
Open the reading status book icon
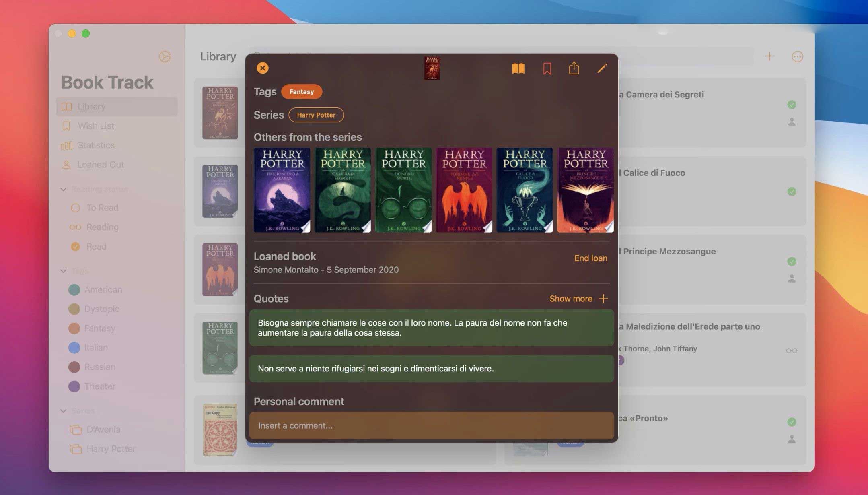tap(518, 68)
